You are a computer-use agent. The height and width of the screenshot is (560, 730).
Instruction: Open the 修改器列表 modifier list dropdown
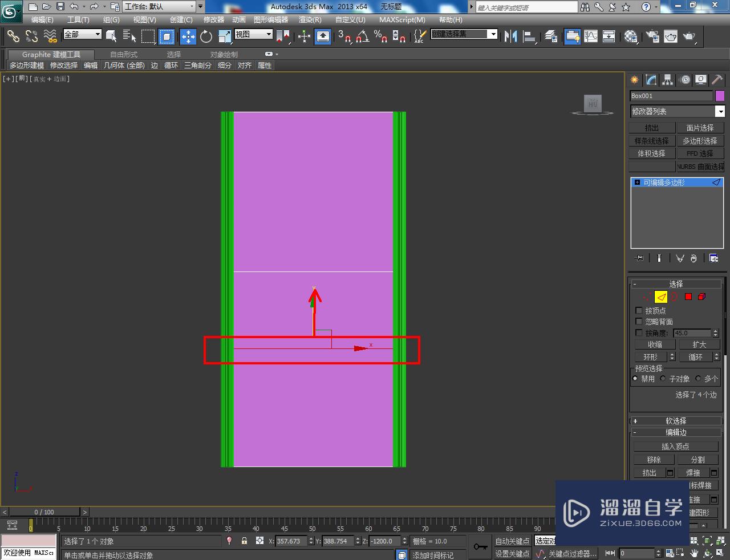point(677,111)
